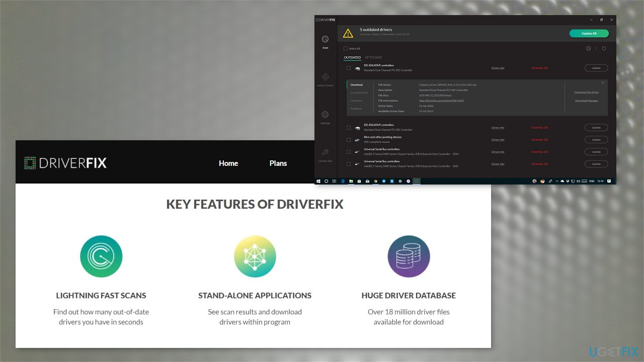644x362 pixels.
Task: Click the Stand-Alone Applications network icon
Action: click(x=255, y=256)
